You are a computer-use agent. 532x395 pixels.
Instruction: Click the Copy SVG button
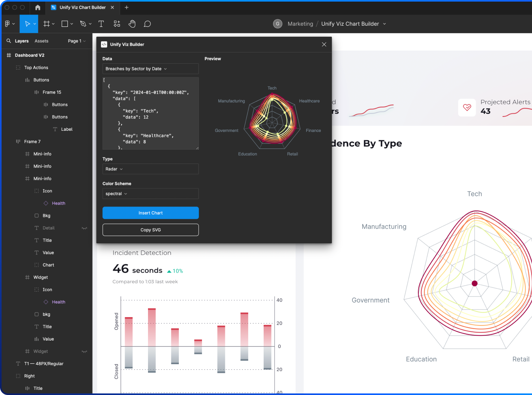(150, 229)
